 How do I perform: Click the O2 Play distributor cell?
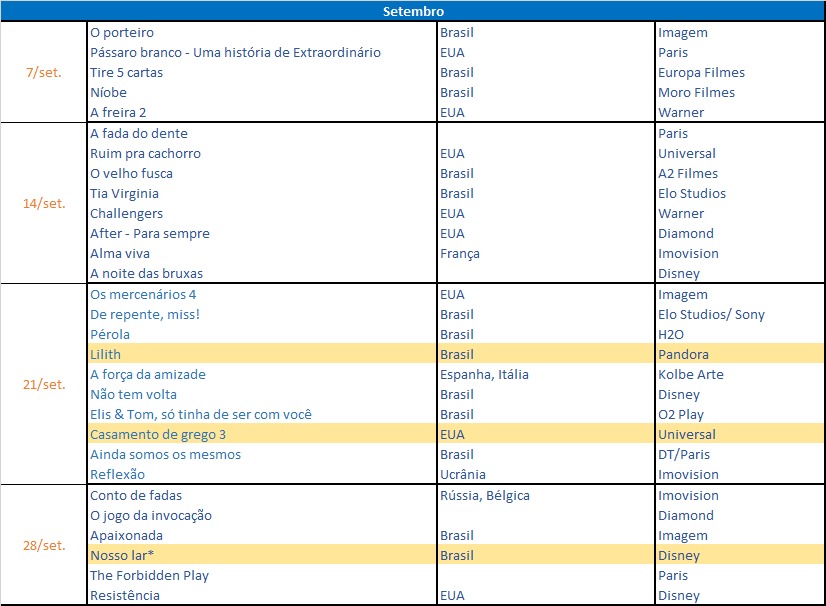[x=681, y=415]
